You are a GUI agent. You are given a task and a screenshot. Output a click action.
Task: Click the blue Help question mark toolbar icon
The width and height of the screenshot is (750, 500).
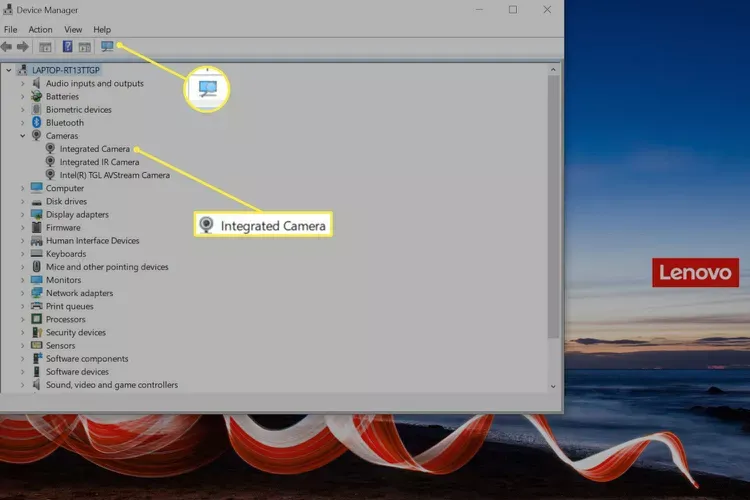click(x=67, y=47)
